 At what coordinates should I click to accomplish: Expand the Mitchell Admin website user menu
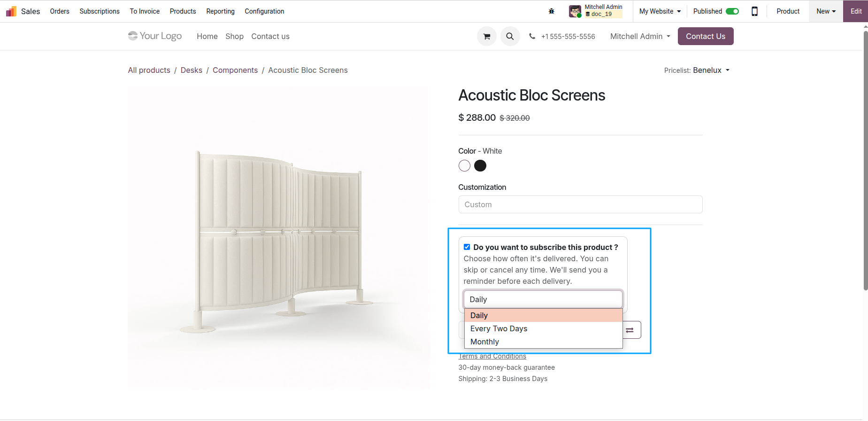coord(640,36)
